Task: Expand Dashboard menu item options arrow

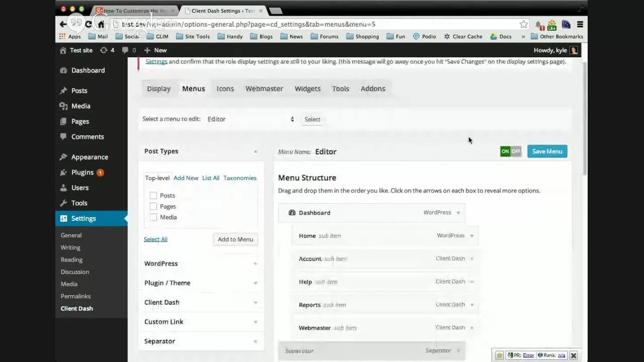Action: (458, 213)
